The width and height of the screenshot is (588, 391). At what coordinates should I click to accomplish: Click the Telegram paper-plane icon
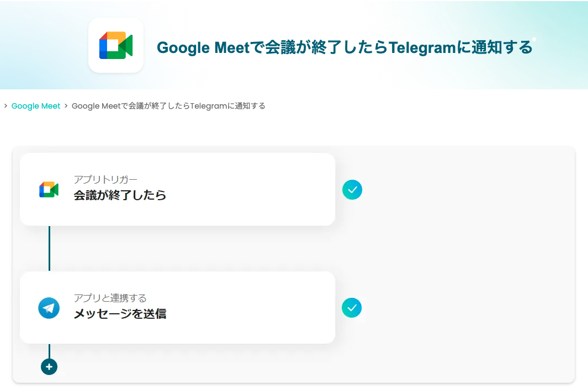click(49, 308)
